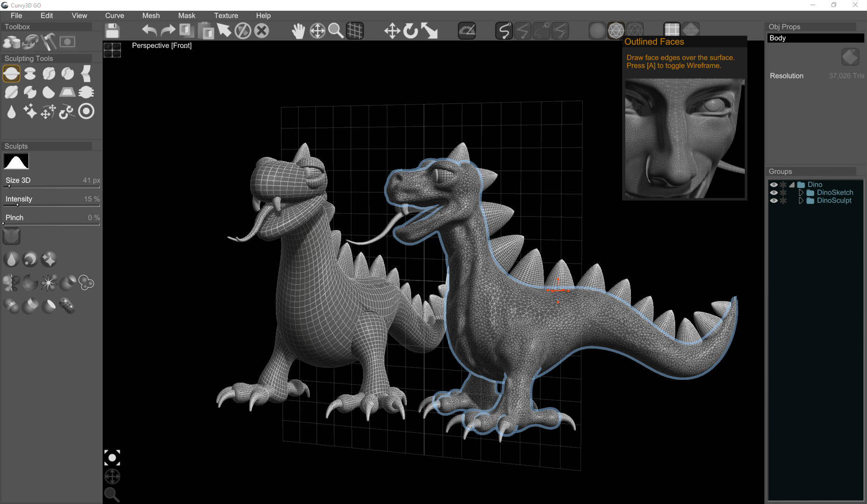This screenshot has width=867, height=504.
Task: Collapse the Dino group
Action: (x=792, y=185)
